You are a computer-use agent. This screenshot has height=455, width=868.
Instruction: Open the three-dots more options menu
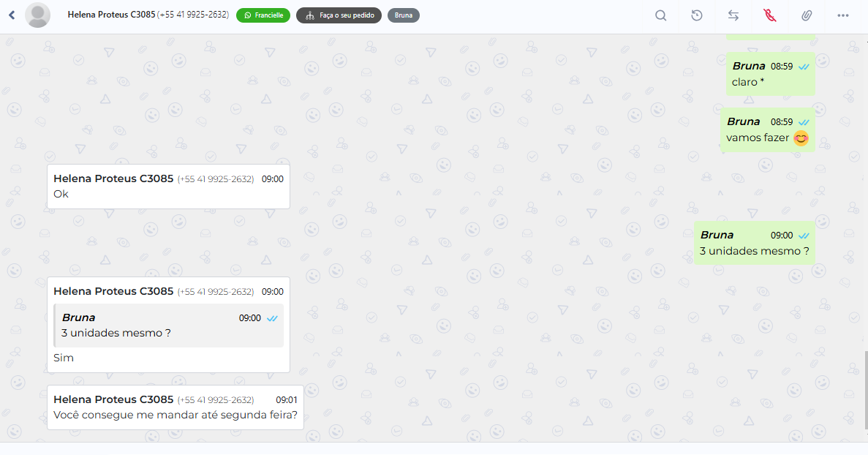click(x=843, y=15)
